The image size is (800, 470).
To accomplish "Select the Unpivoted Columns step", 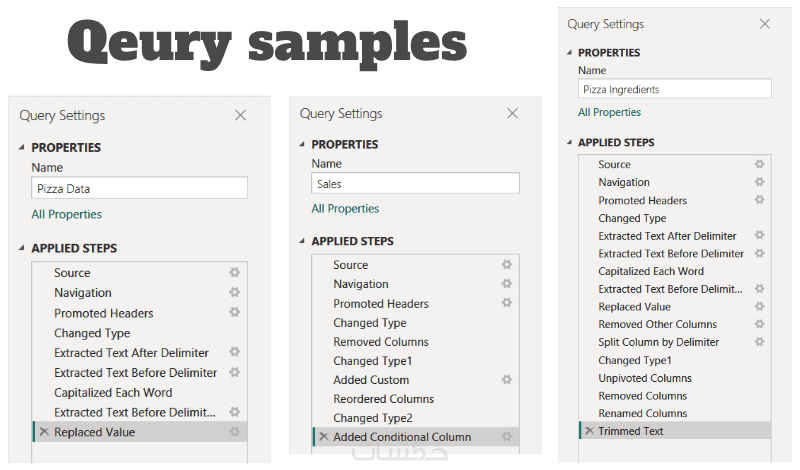I will [645, 378].
